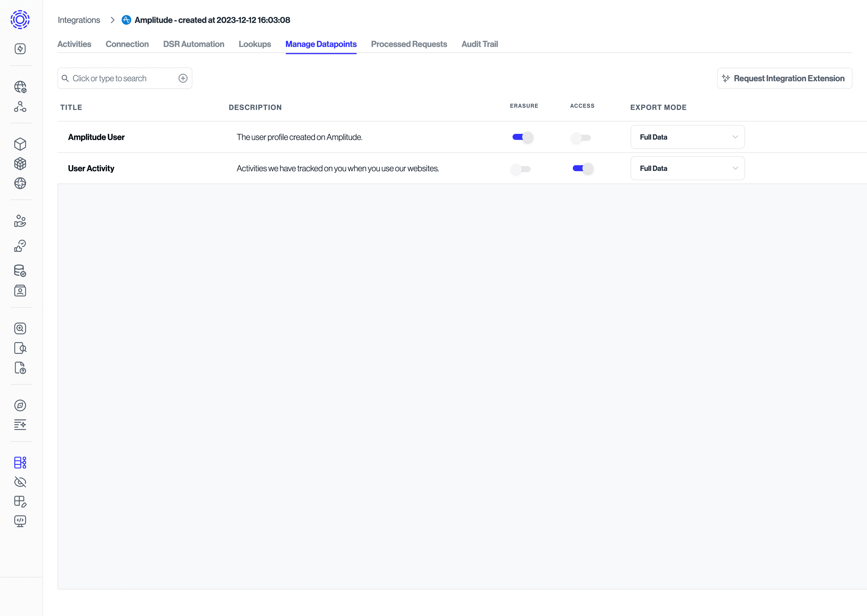The image size is (867, 616).
Task: Click the contact card icon in the sidebar
Action: click(20, 291)
